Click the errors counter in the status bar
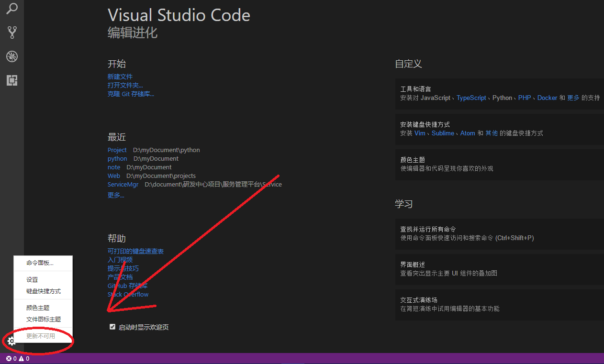Screen dimensions: 604x364 pyautogui.click(x=11, y=358)
